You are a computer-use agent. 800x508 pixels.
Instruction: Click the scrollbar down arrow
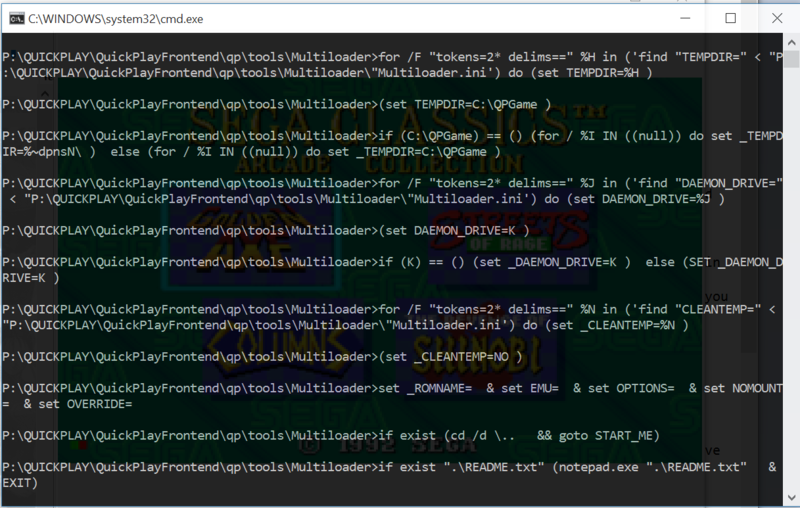click(x=791, y=497)
